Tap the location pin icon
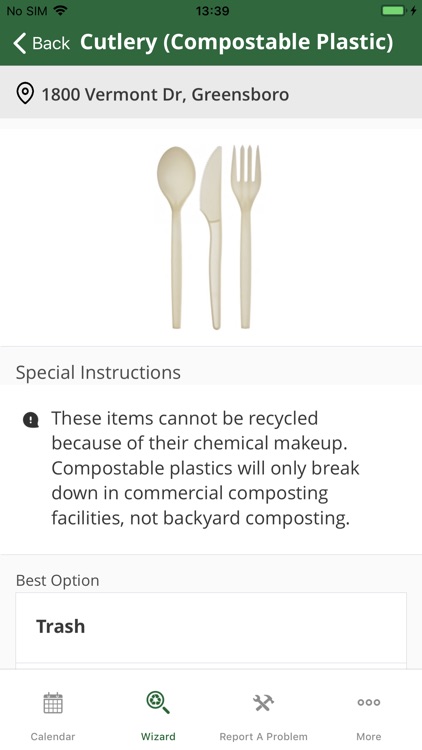 [x=25, y=93]
